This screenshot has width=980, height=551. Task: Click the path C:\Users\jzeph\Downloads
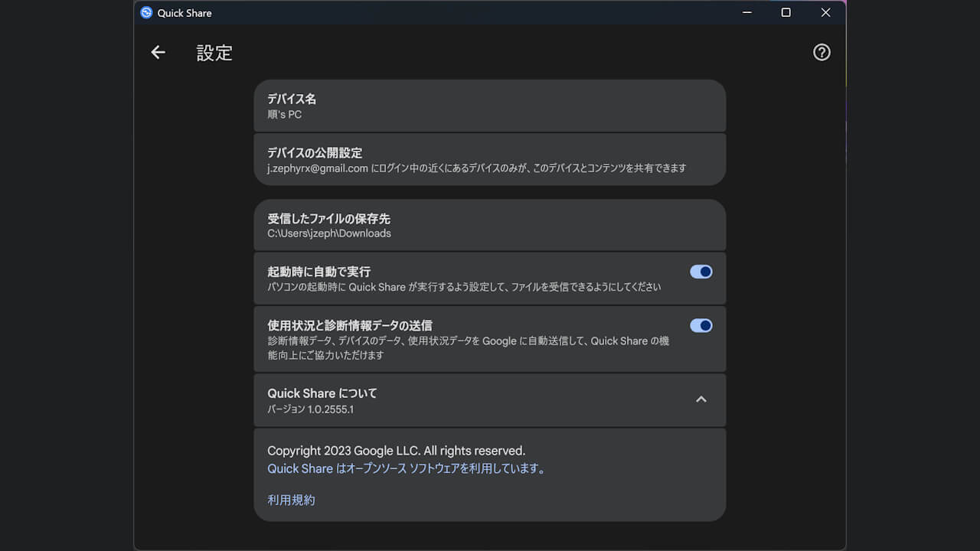[x=329, y=233]
